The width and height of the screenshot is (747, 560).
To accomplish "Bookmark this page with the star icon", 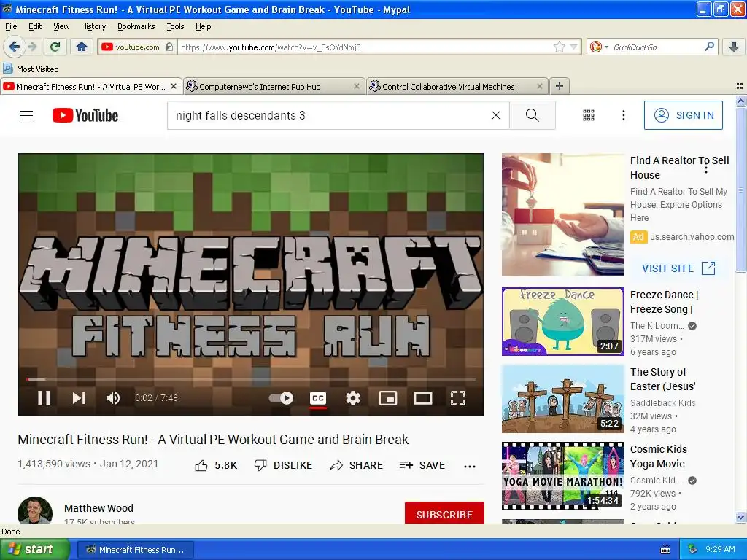I will 560,47.
